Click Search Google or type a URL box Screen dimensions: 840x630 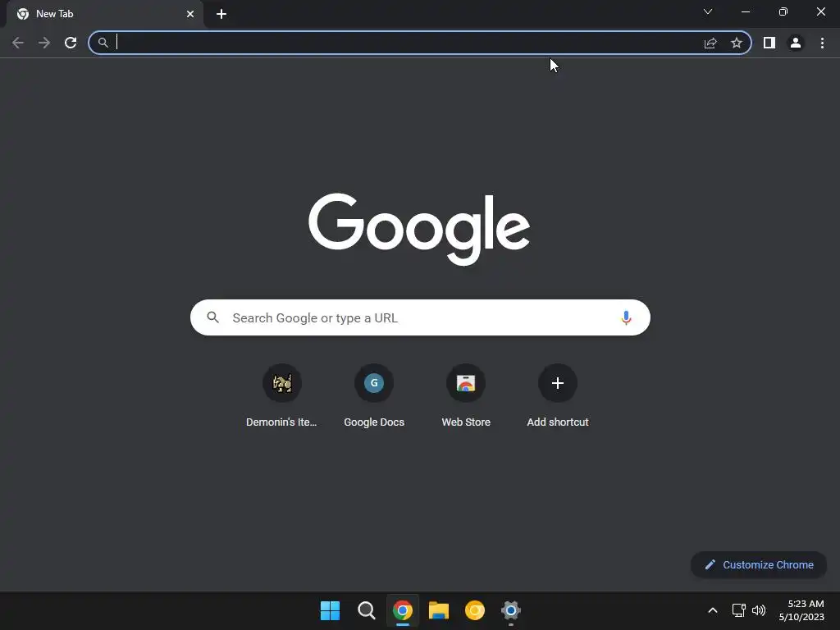pyautogui.click(x=420, y=317)
